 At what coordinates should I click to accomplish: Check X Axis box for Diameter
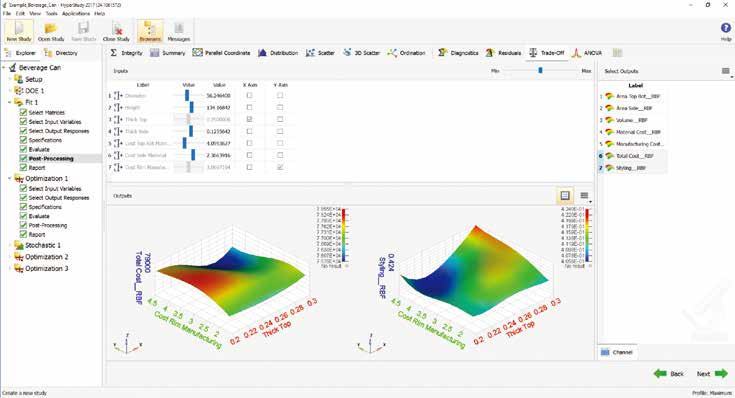(x=249, y=96)
